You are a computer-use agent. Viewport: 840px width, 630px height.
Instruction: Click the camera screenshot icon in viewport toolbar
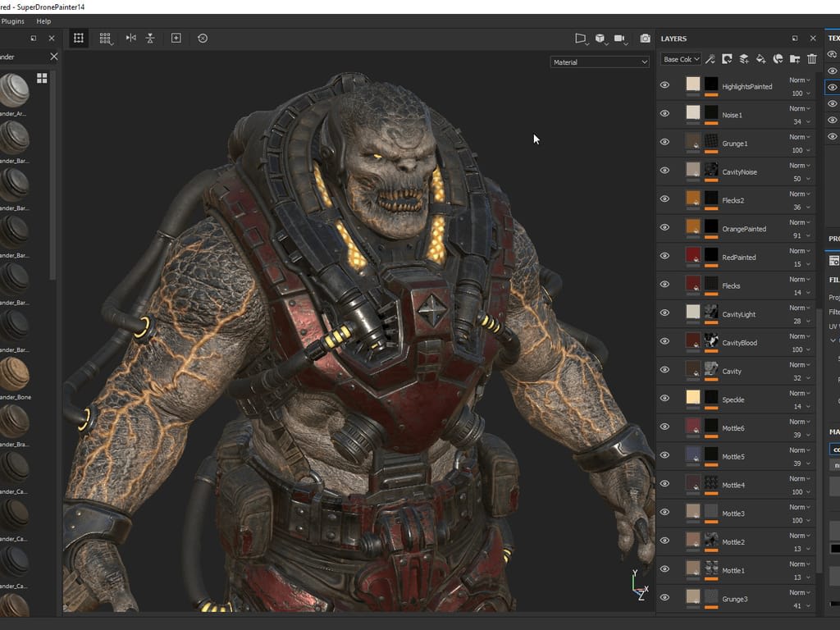(x=645, y=39)
